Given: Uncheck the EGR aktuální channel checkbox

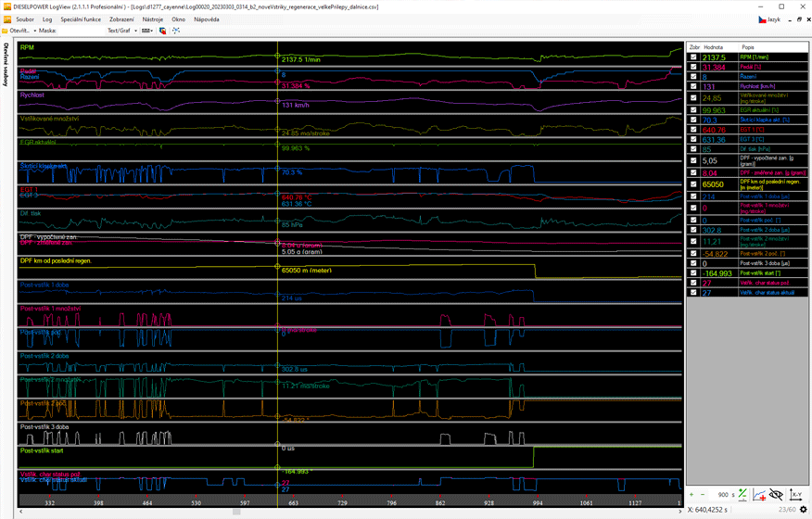Looking at the screenshot, I should click(693, 109).
